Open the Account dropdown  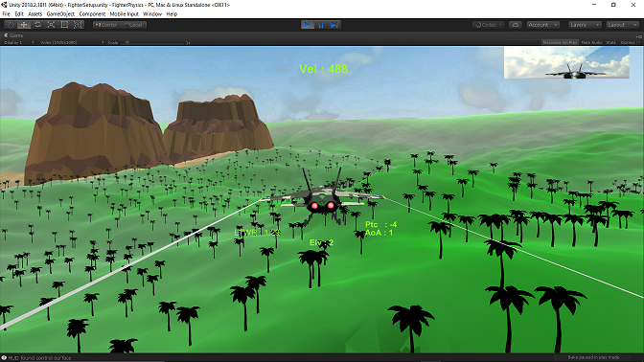coord(543,25)
